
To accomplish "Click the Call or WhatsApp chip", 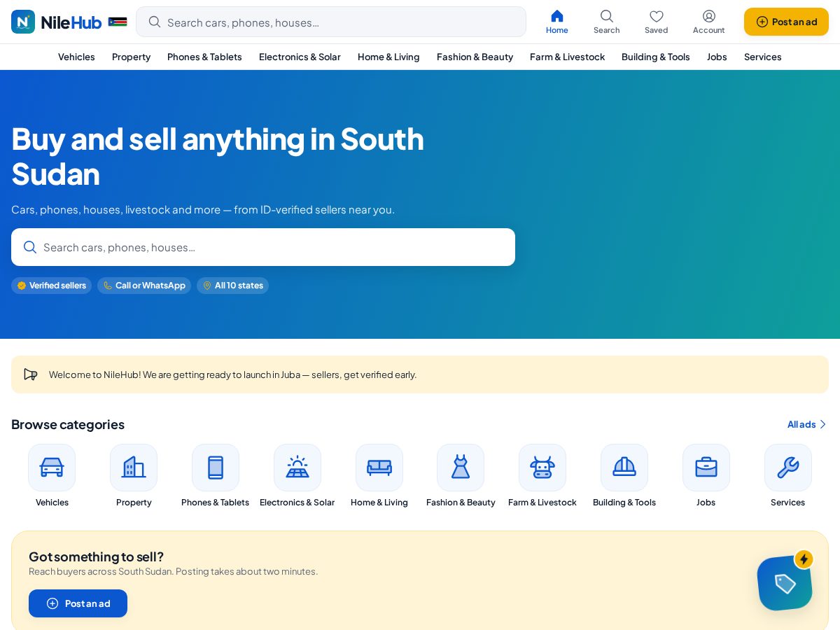I will click(144, 286).
